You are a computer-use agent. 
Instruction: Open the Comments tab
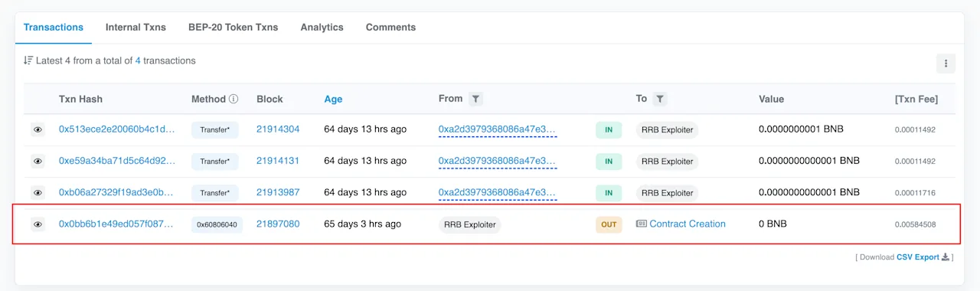tap(390, 27)
